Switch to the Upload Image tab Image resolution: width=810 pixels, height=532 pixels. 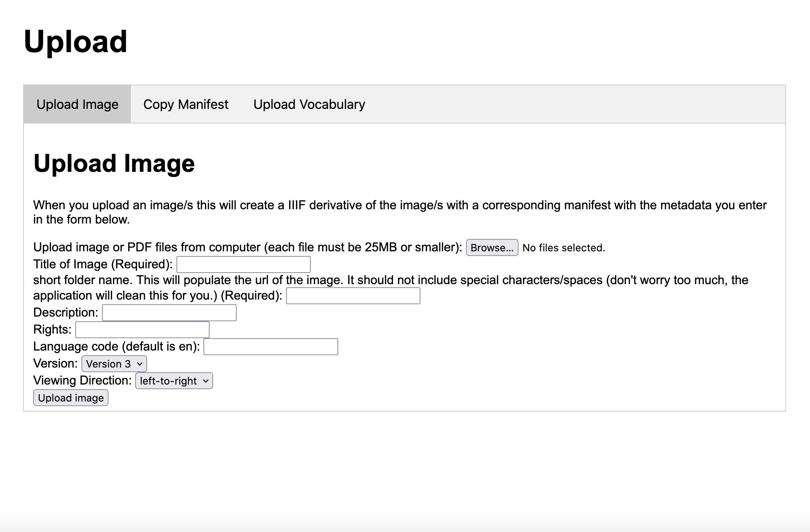pos(77,104)
